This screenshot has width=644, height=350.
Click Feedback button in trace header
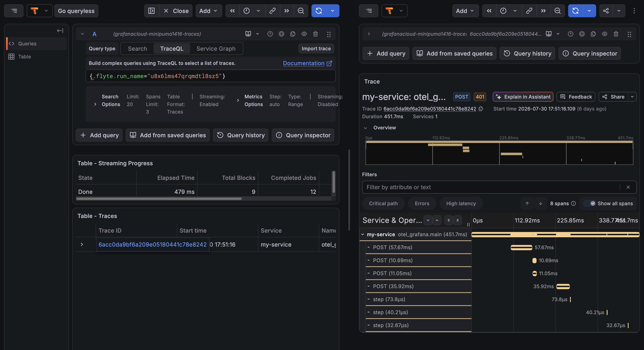click(x=576, y=97)
